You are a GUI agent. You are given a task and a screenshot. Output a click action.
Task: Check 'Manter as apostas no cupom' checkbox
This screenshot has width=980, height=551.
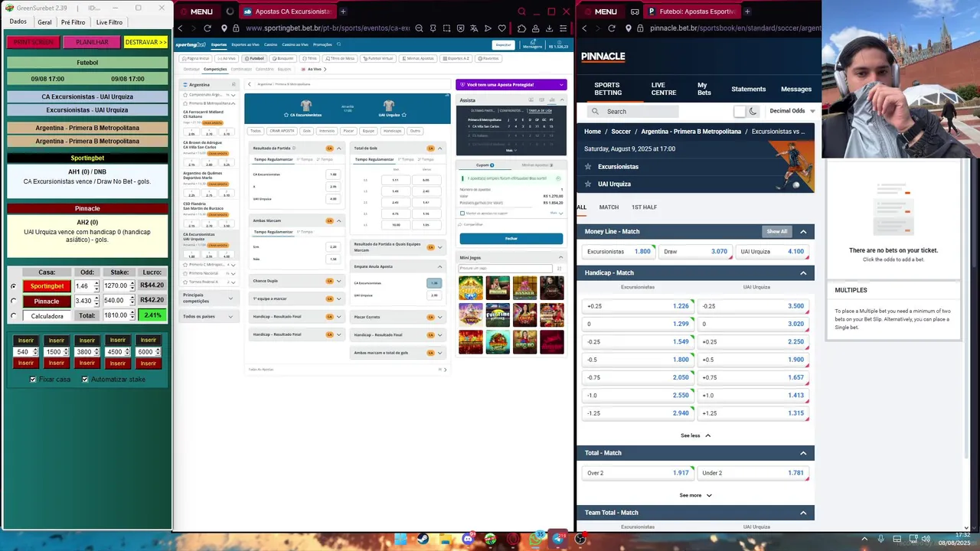pyautogui.click(x=462, y=213)
